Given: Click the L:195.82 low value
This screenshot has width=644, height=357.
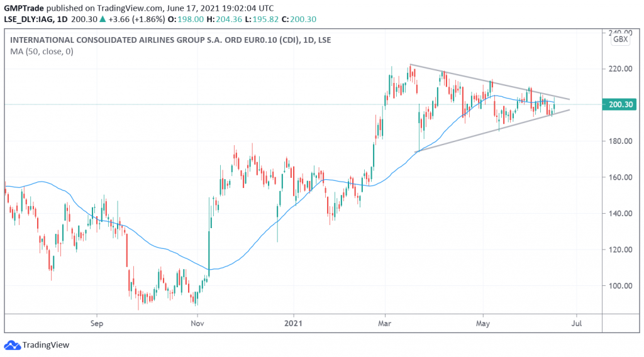Looking at the screenshot, I should pyautogui.click(x=262, y=19).
